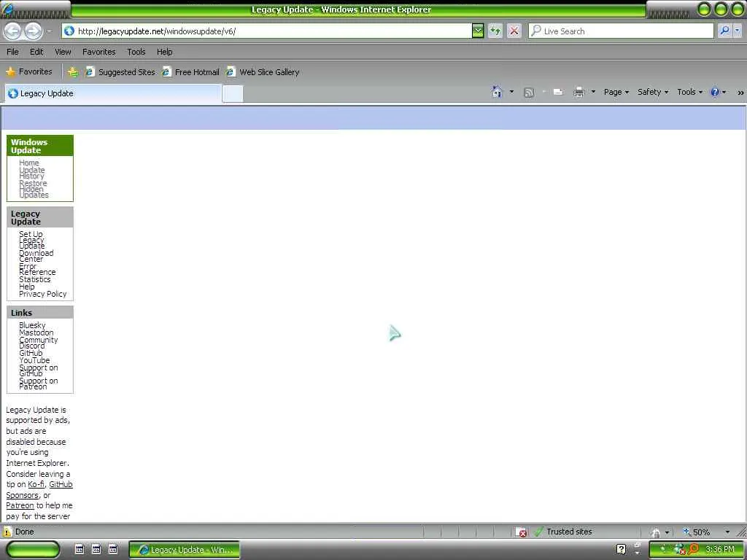Go forward with the Forward arrow button
The image size is (747, 560).
[33, 31]
